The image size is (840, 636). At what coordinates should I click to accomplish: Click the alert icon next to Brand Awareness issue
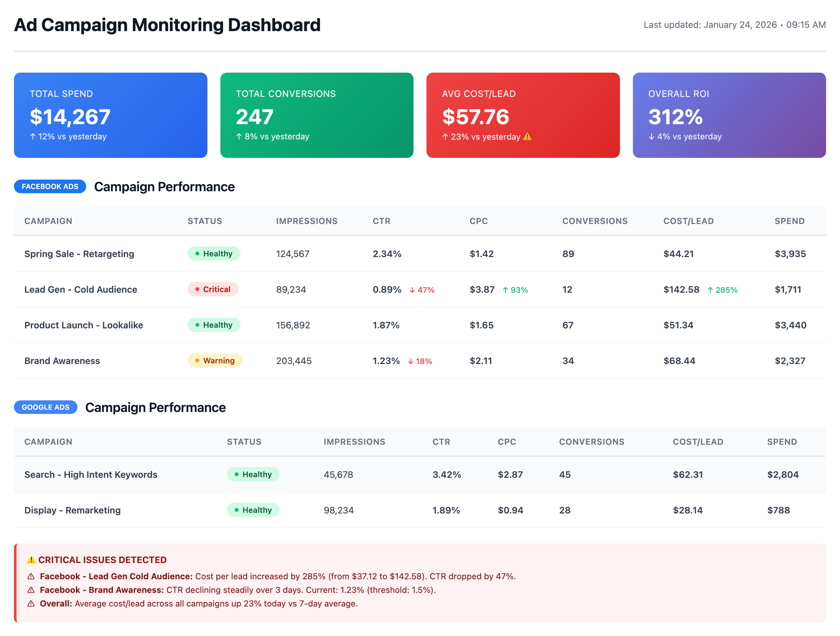point(31,590)
